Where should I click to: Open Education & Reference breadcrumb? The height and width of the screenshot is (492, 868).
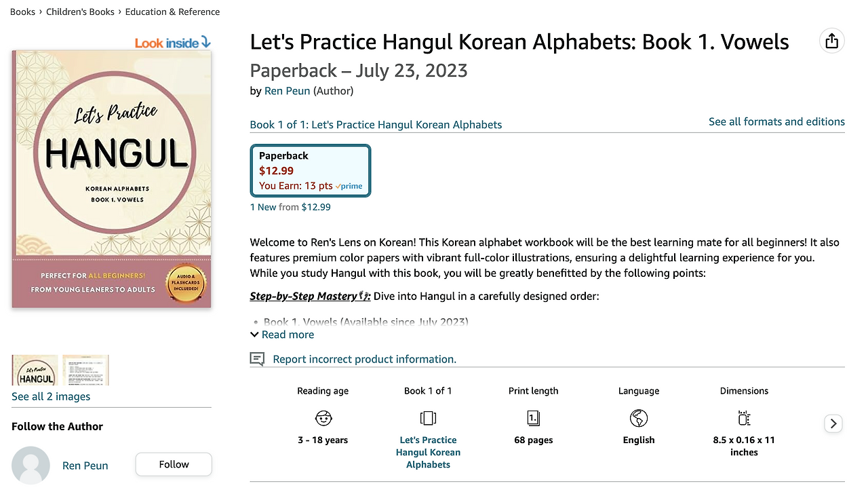(x=172, y=12)
